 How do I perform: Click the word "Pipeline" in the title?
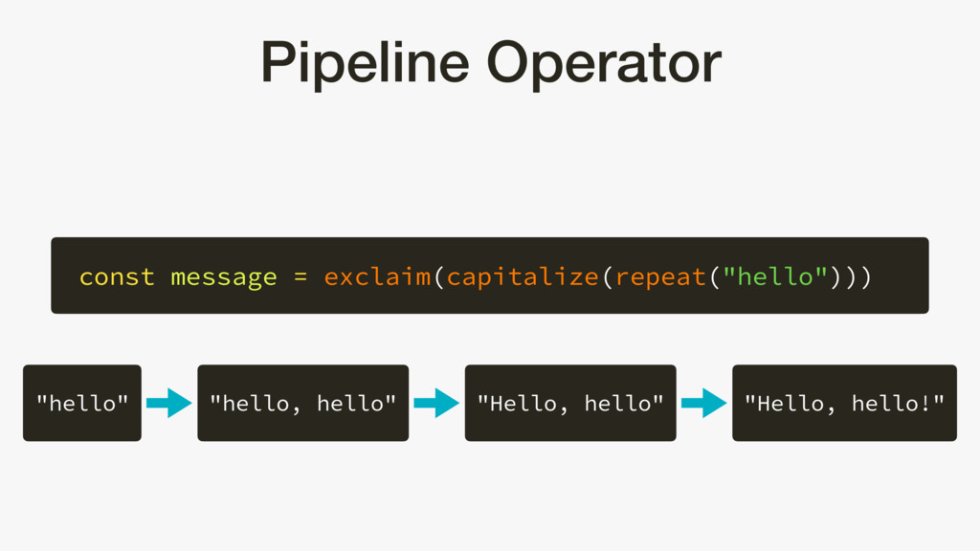click(365, 65)
